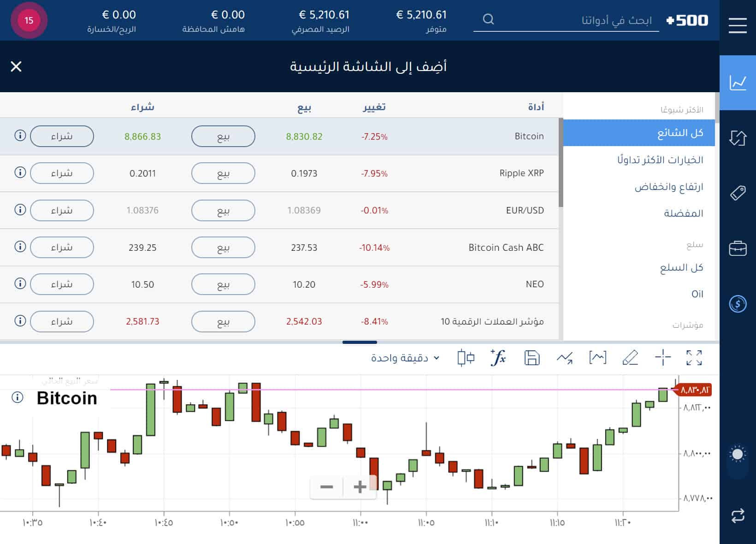Open Bitcoin row info icon
The width and height of the screenshot is (756, 544).
(20, 136)
